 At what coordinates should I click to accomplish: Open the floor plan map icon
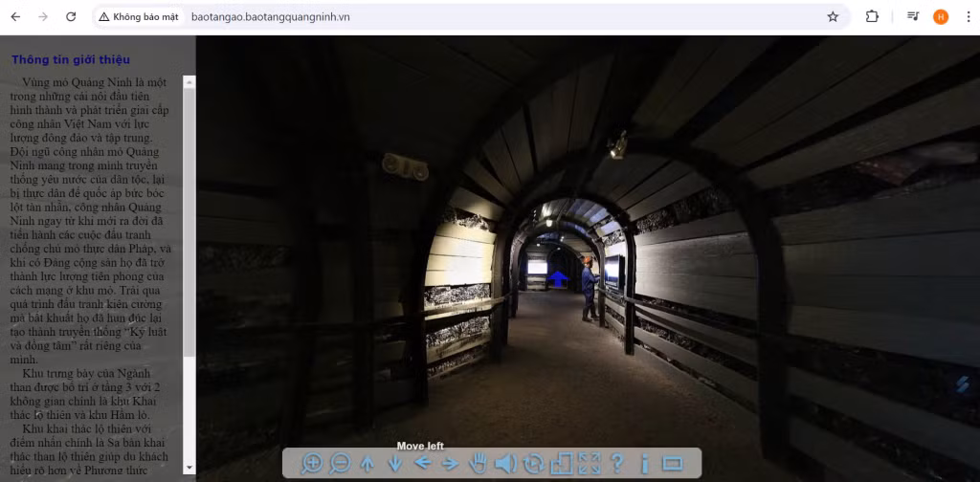point(561,463)
